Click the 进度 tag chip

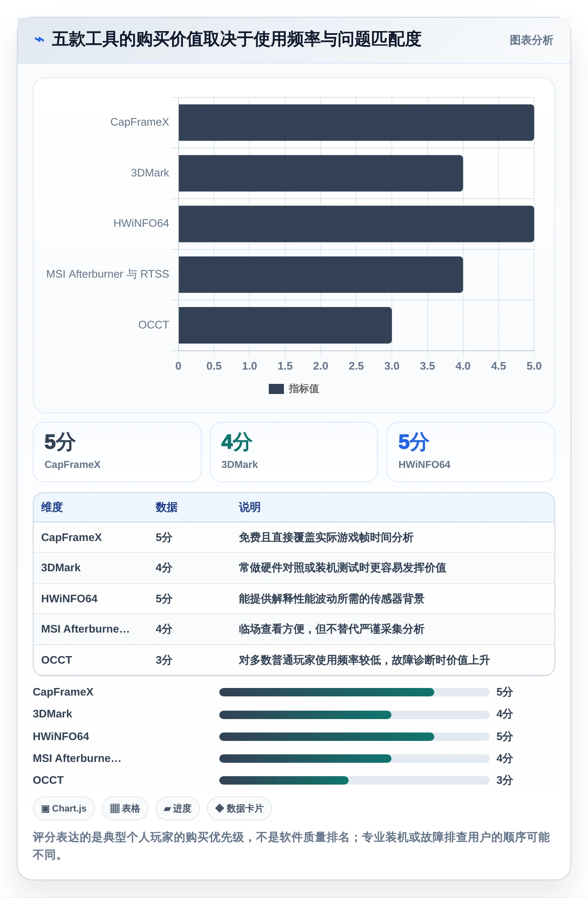pyautogui.click(x=177, y=809)
